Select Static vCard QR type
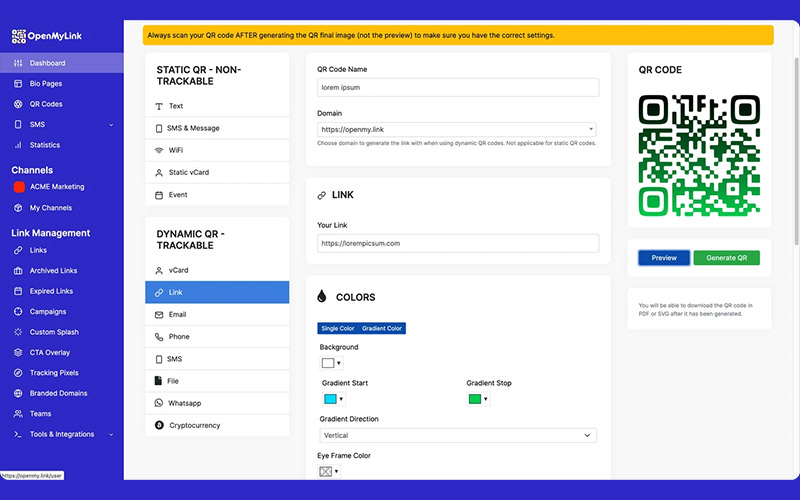800x500 pixels. tap(217, 172)
